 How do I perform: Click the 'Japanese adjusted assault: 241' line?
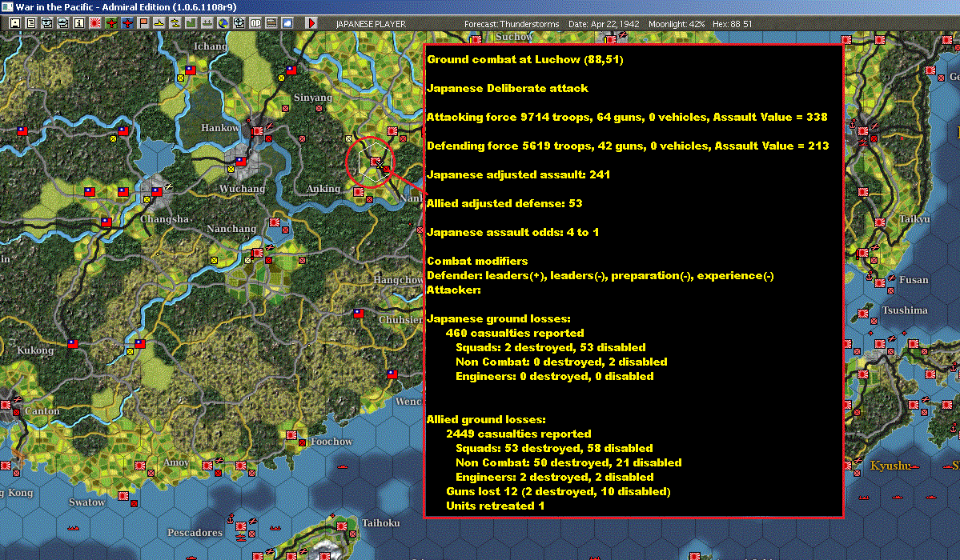click(519, 174)
